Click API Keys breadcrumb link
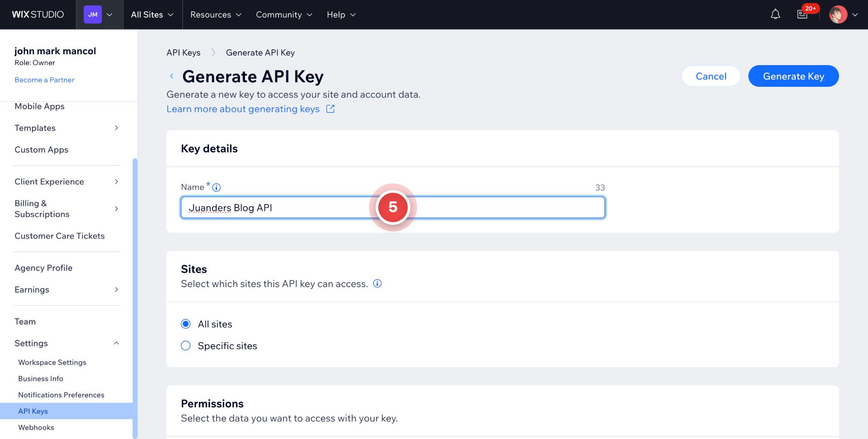 183,52
